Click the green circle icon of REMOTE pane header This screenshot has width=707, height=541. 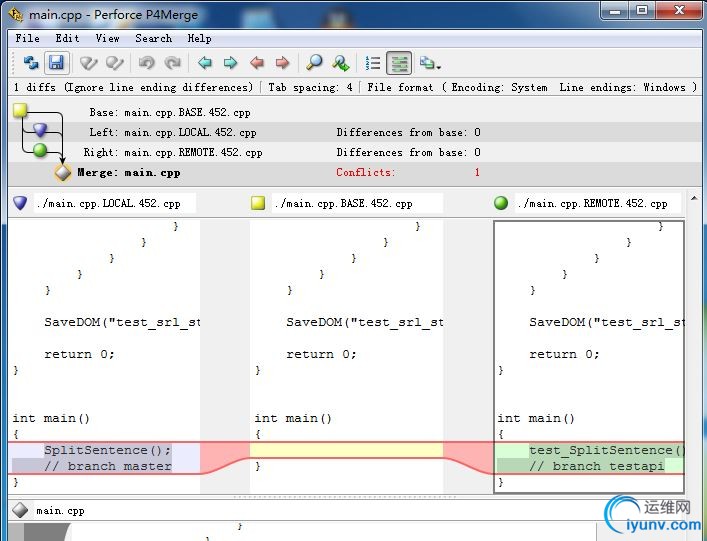point(501,203)
